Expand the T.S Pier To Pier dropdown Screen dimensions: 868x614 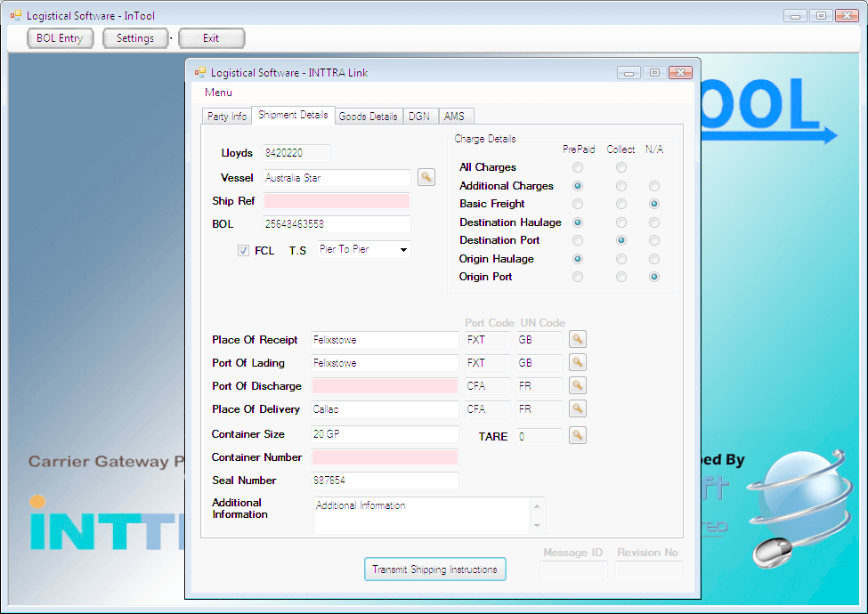[403, 249]
